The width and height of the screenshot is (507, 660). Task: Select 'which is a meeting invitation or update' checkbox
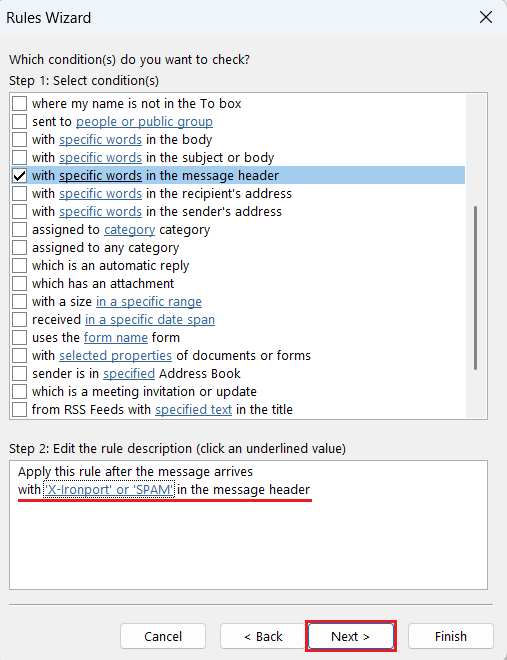pos(19,391)
